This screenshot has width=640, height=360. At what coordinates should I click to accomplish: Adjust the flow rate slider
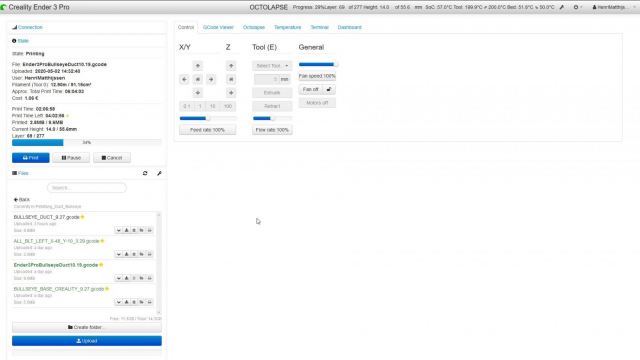click(x=272, y=118)
